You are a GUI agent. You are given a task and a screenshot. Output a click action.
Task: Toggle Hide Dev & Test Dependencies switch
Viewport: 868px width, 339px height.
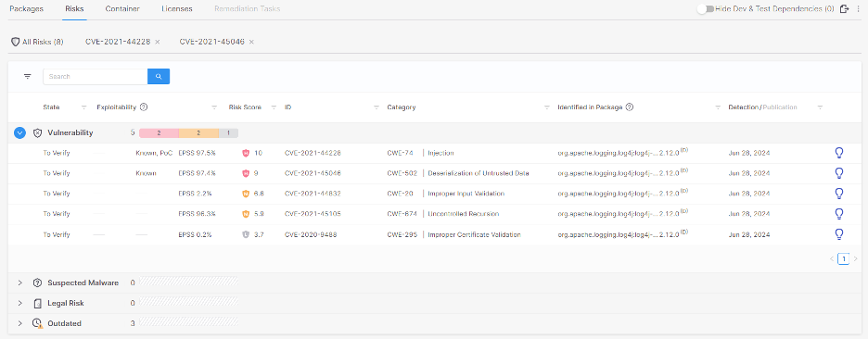pos(705,9)
